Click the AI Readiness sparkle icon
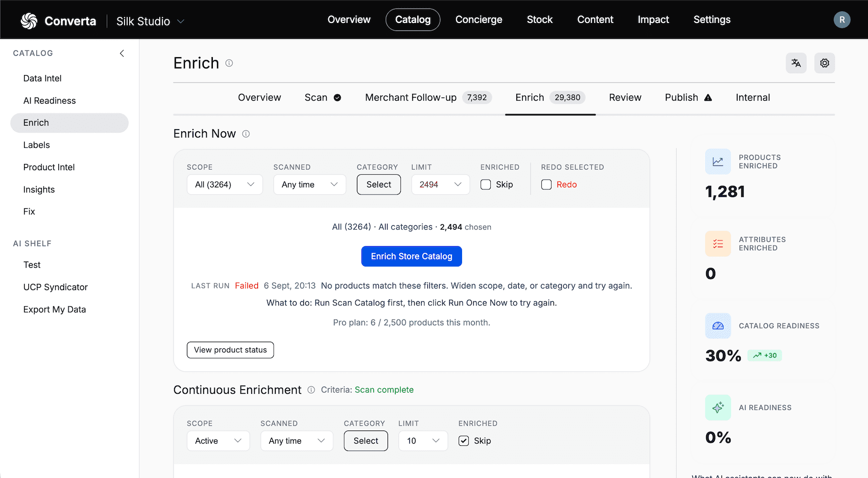This screenshot has width=868, height=478. coord(718,408)
